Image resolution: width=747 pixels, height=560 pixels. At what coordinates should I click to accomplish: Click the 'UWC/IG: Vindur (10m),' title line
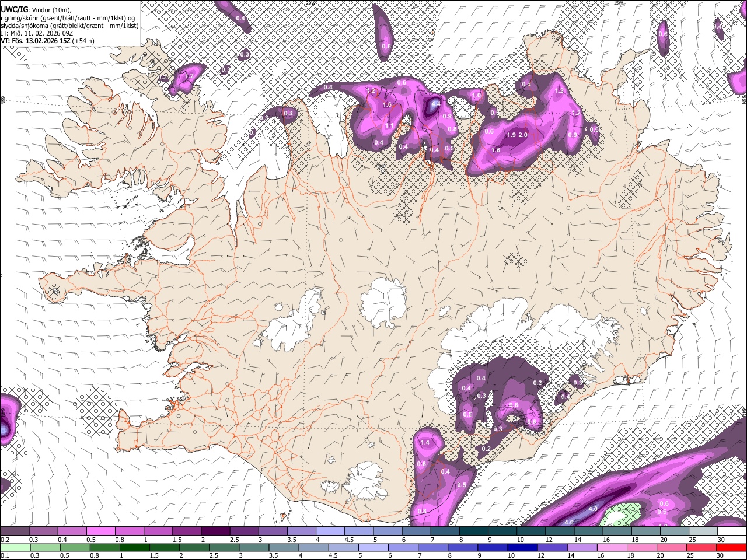click(x=36, y=9)
